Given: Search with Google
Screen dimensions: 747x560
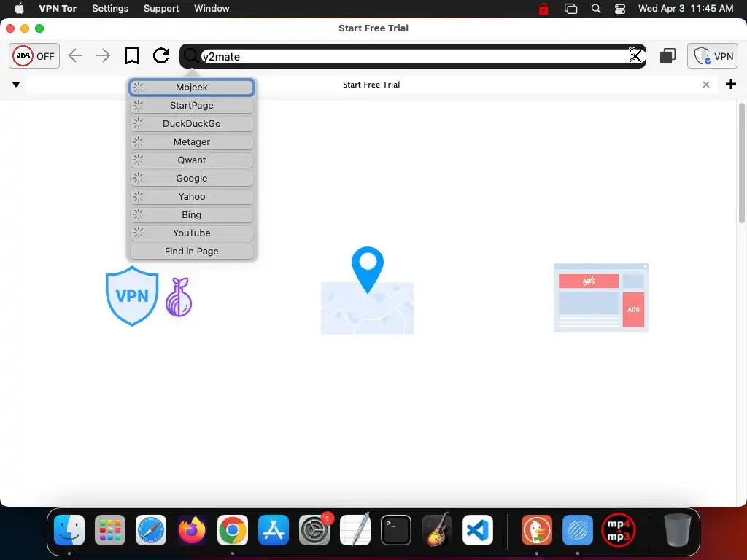Looking at the screenshot, I should point(192,178).
